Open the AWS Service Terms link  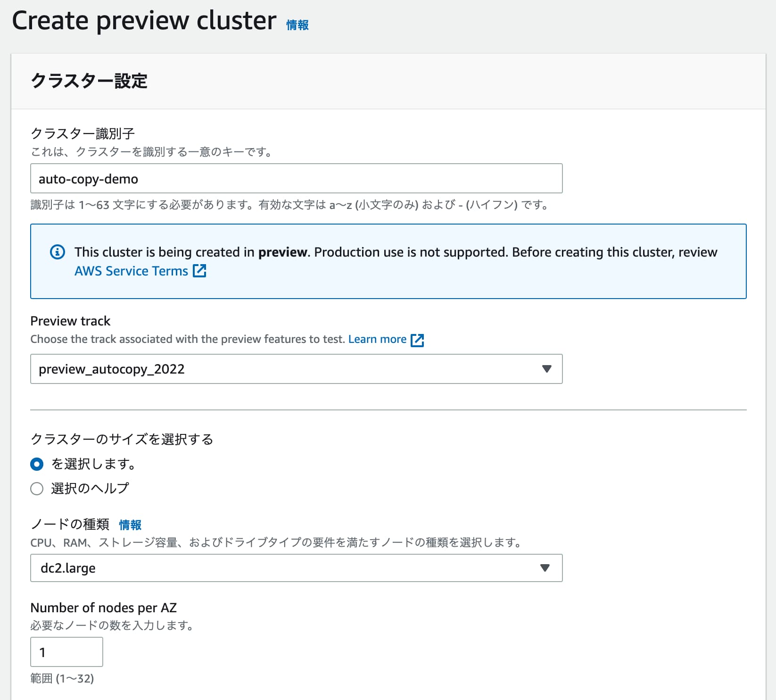(x=131, y=270)
